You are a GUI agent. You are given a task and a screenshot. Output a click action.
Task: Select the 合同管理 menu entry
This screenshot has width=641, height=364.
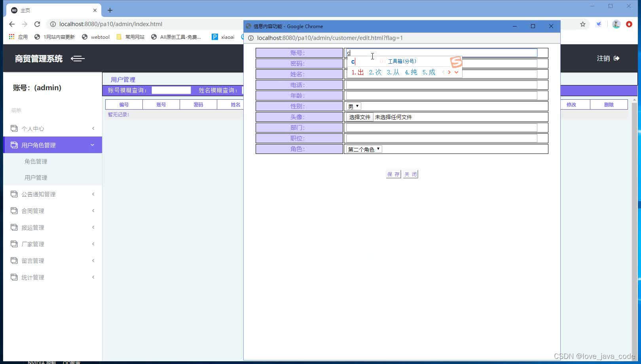tap(53, 210)
